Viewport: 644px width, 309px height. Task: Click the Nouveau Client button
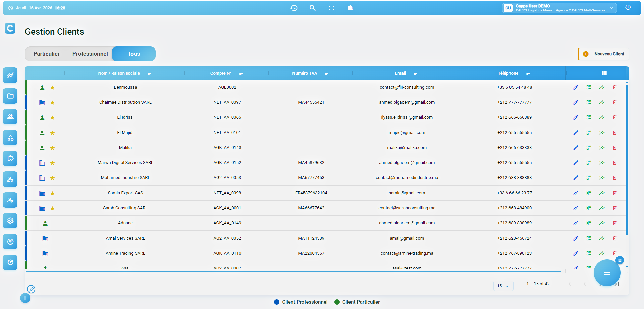[603, 54]
